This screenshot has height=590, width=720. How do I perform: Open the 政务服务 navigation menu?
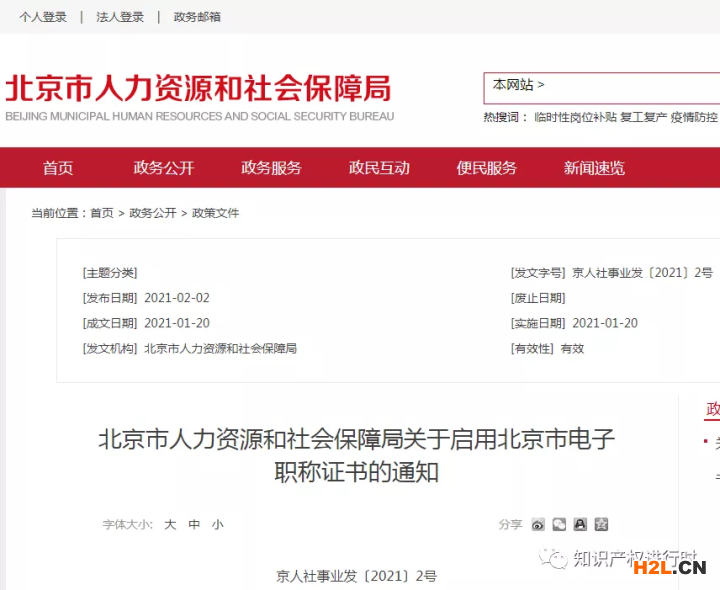pyautogui.click(x=271, y=168)
